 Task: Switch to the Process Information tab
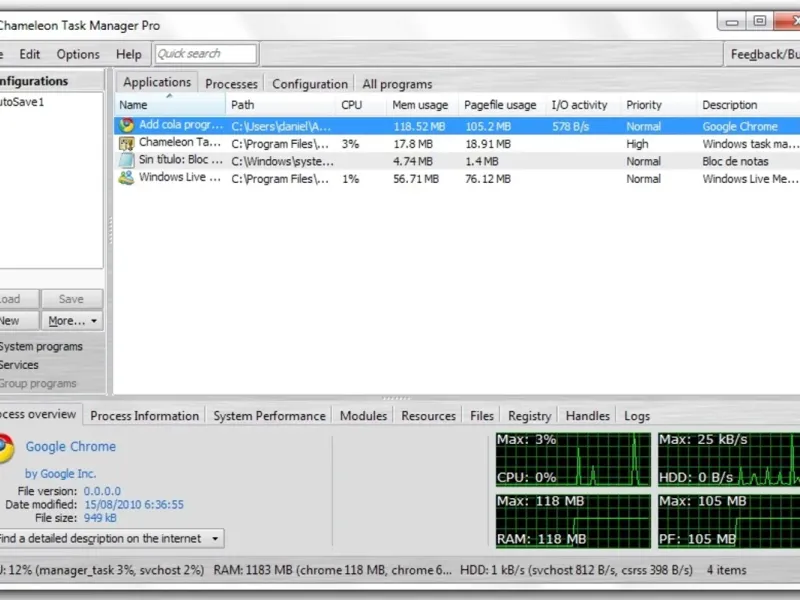click(144, 416)
